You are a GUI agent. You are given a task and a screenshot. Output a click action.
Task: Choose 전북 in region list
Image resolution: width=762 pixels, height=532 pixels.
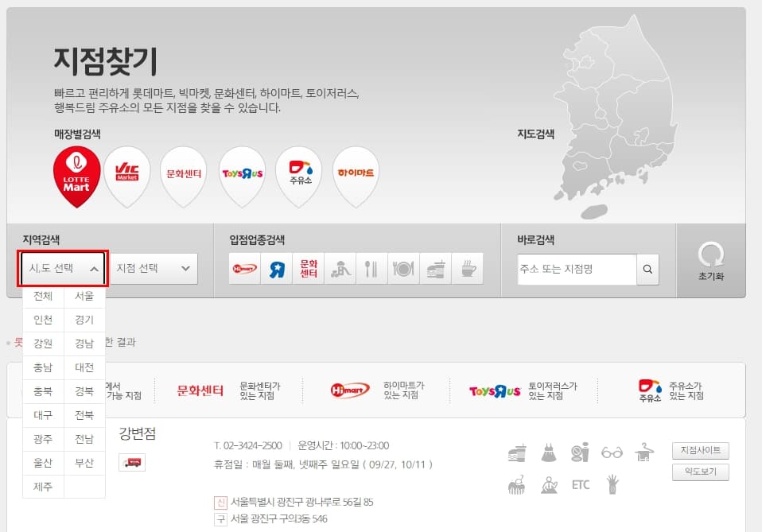[x=84, y=415]
